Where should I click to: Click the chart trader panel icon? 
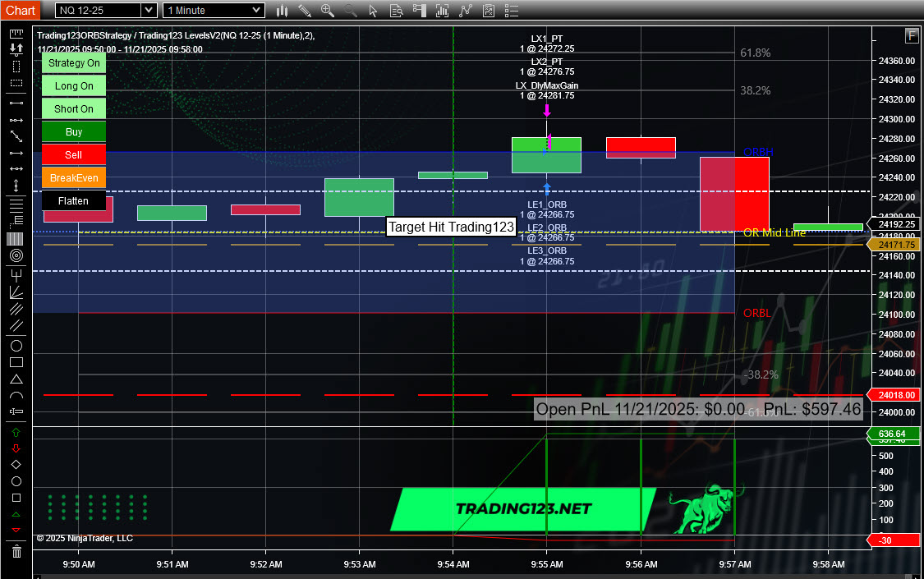tap(420, 11)
